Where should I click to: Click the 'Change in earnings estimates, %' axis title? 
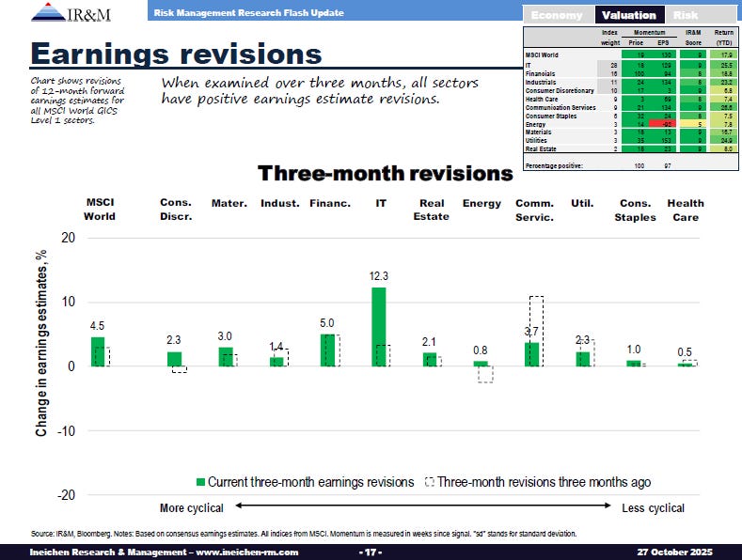coord(41,343)
